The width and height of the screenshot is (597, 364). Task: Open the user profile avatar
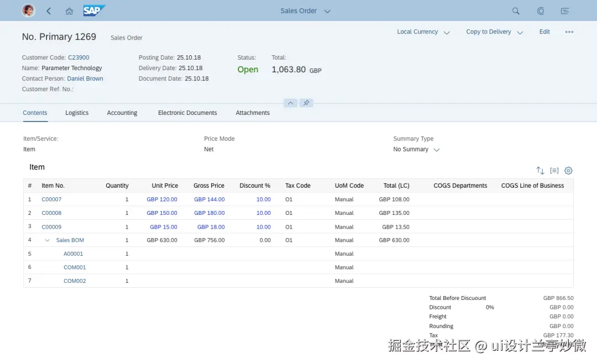coord(28,10)
